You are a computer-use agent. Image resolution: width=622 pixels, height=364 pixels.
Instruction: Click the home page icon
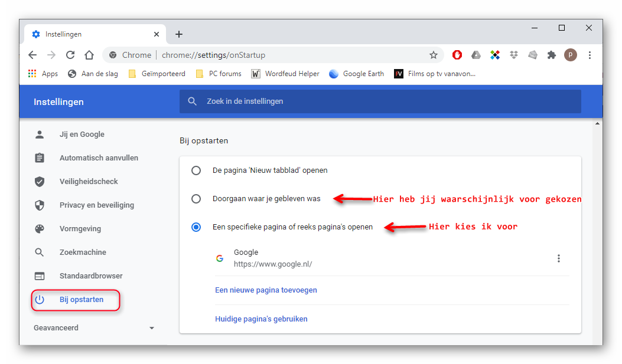pos(89,55)
